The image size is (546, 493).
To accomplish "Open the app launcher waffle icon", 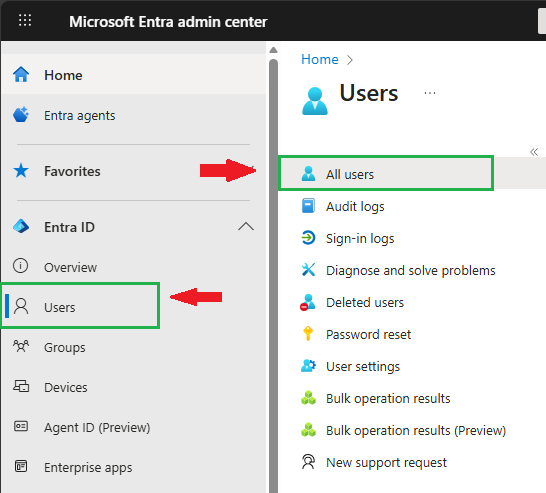I will (25, 20).
